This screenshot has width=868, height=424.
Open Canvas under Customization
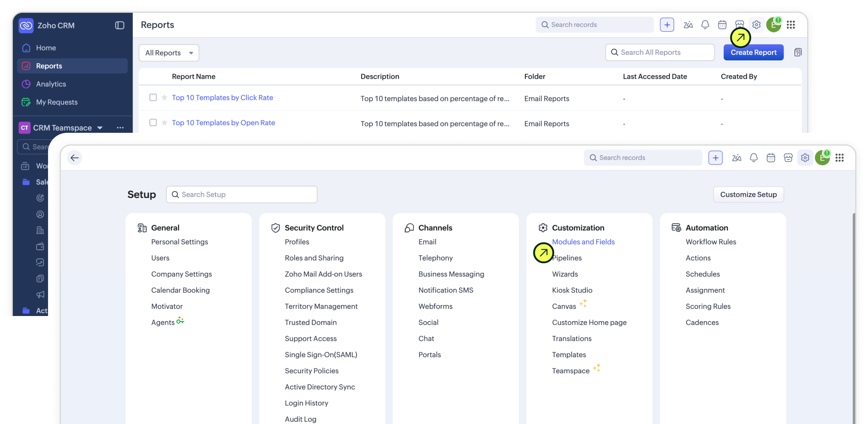564,306
